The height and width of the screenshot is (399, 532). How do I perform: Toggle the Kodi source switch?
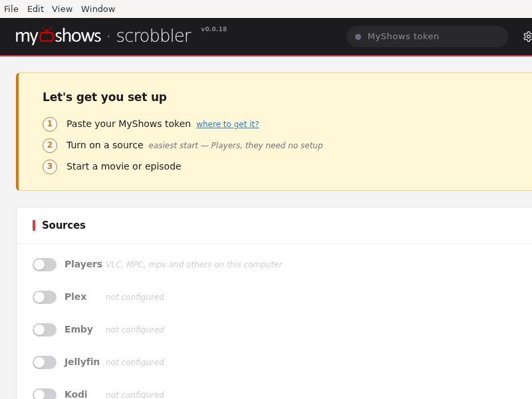45,394
